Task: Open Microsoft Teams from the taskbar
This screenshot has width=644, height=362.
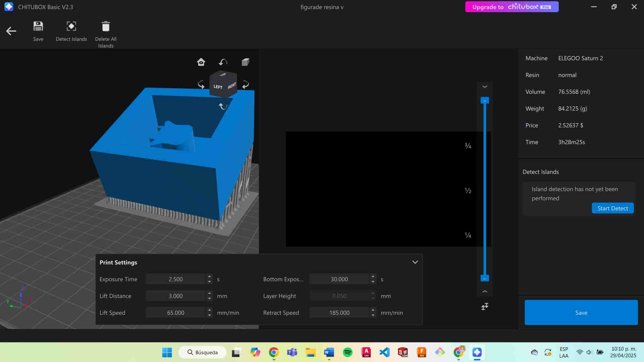Action: coord(292,352)
